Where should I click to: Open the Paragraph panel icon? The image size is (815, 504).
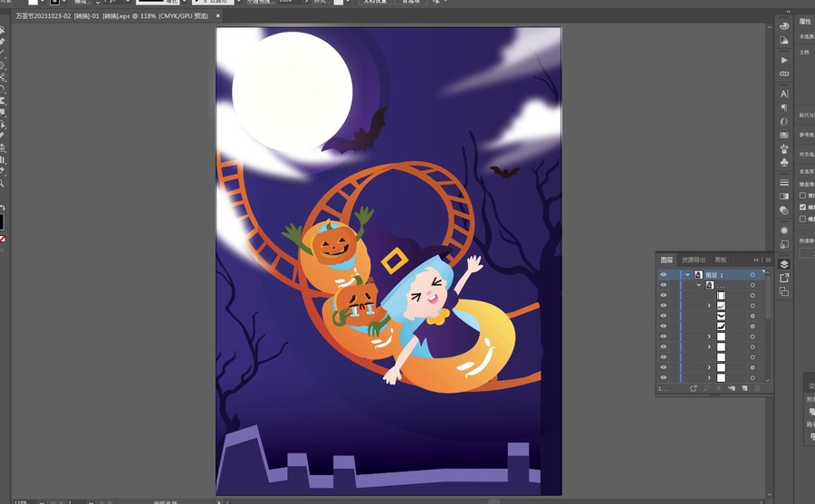[784, 108]
